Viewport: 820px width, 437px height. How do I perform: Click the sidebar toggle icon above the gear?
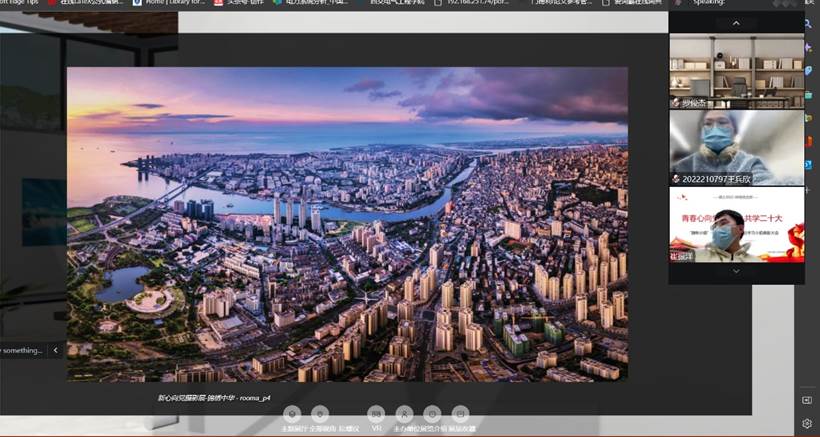tap(807, 400)
